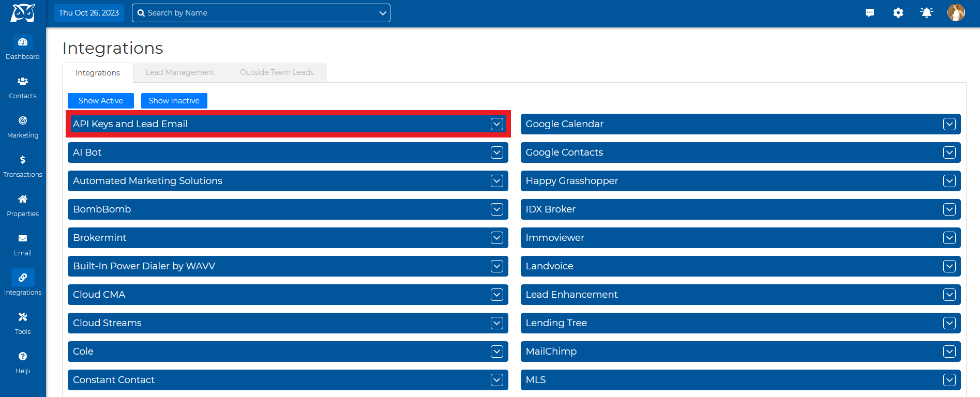Open settings gear icon in header

click(898, 13)
